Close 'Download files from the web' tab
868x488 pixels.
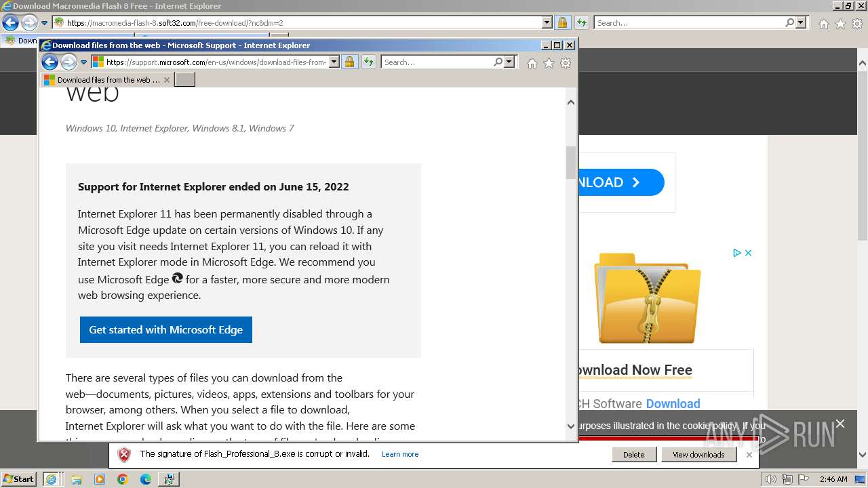click(x=167, y=80)
